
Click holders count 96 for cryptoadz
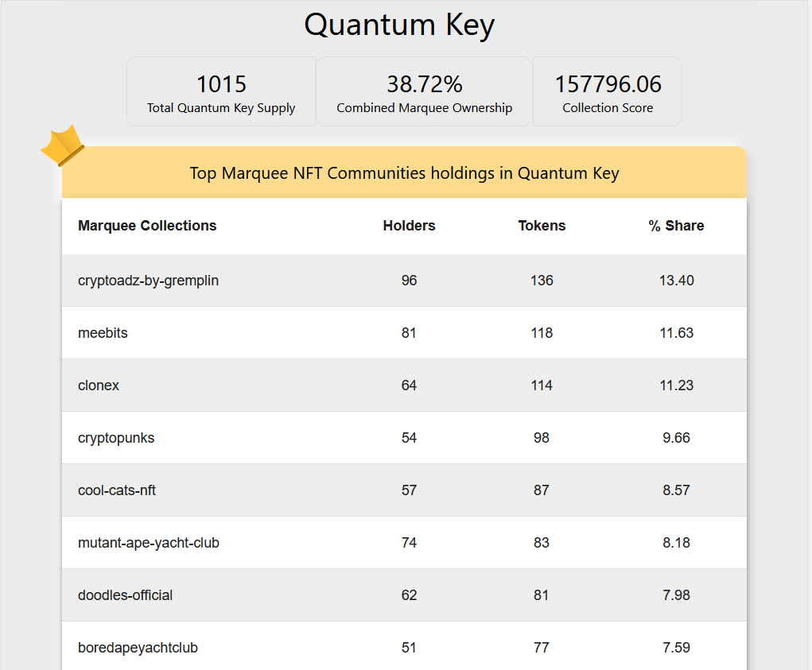[409, 281]
